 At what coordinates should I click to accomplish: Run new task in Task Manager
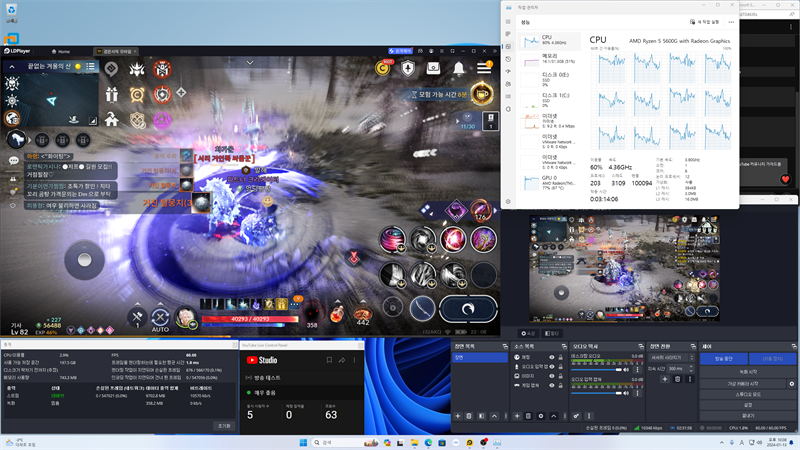704,22
